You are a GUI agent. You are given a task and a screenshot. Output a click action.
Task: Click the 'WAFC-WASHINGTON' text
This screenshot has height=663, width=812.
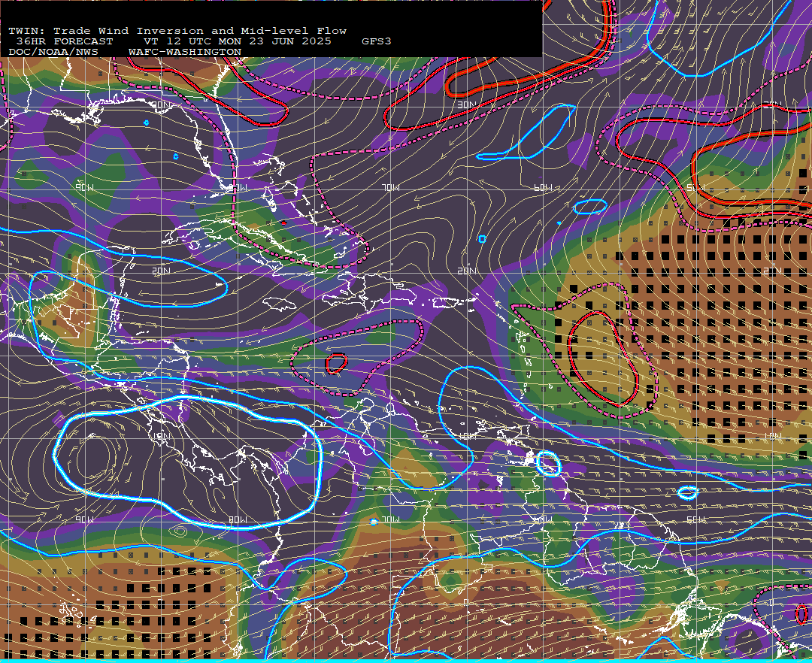[185, 53]
